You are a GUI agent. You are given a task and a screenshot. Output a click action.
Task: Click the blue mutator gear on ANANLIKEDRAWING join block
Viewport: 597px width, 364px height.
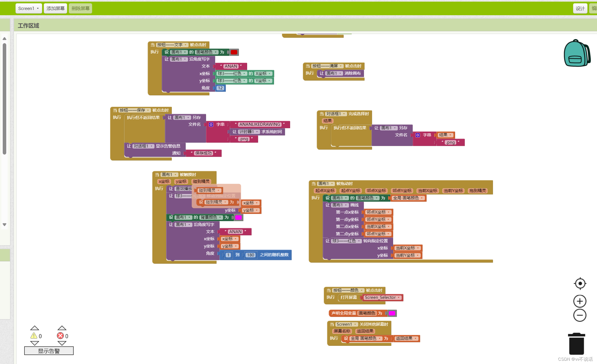click(x=211, y=124)
